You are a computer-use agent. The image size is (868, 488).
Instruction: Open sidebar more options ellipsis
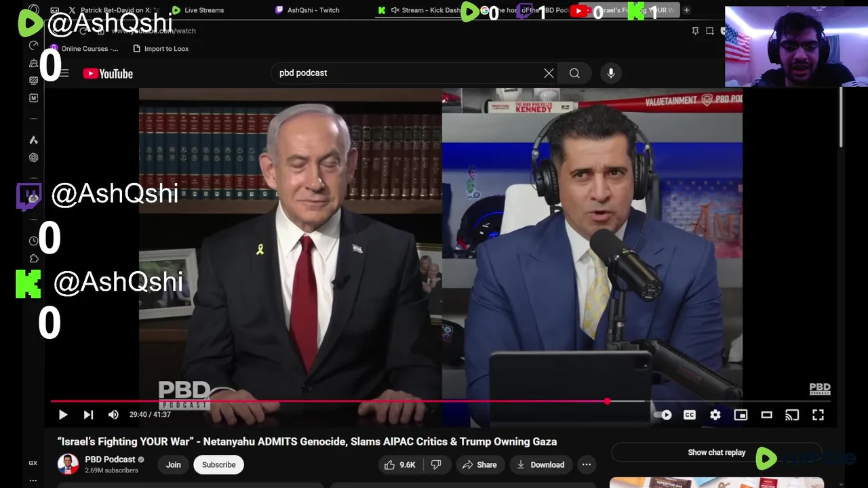(33, 480)
